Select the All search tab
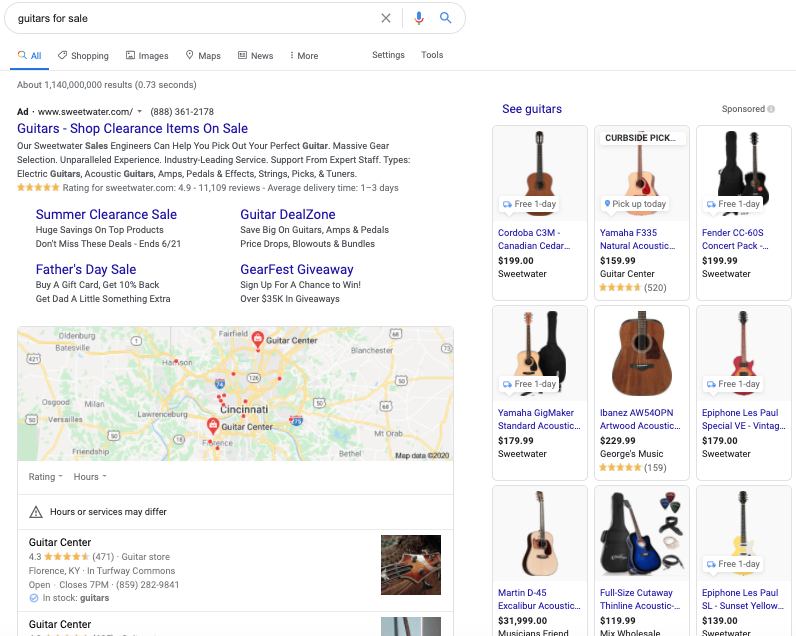The image size is (796, 636). (x=29, y=55)
